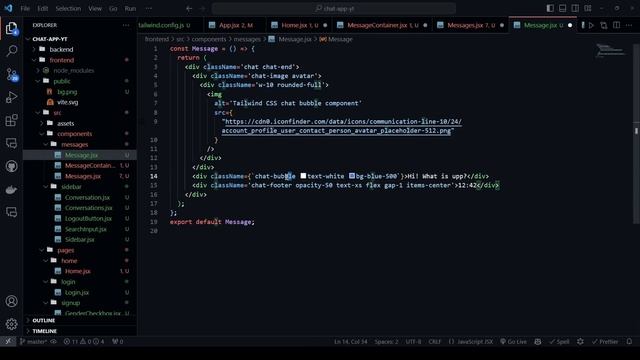Image resolution: width=640 pixels, height=360 pixels.
Task: Toggle the Secondary Side Bar layout icon
Action: click(575, 8)
